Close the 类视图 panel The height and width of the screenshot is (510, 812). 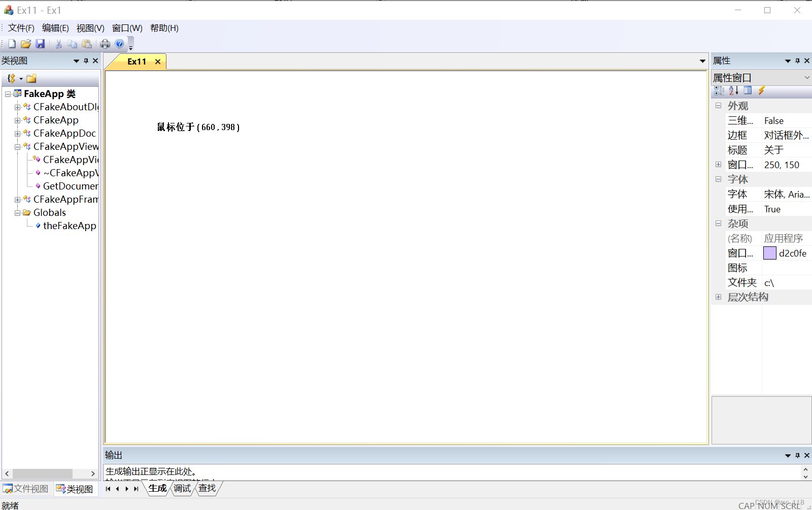point(95,61)
